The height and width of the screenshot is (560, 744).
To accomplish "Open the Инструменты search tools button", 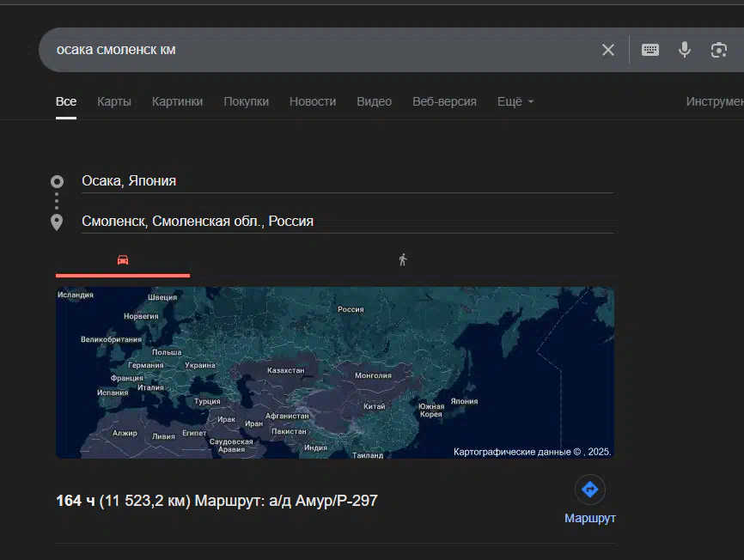I will pyautogui.click(x=715, y=101).
